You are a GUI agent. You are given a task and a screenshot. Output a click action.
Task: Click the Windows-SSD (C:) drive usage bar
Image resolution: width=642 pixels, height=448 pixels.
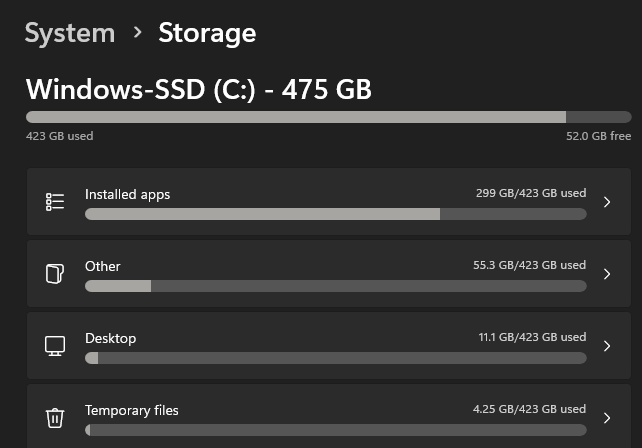pyautogui.click(x=328, y=117)
